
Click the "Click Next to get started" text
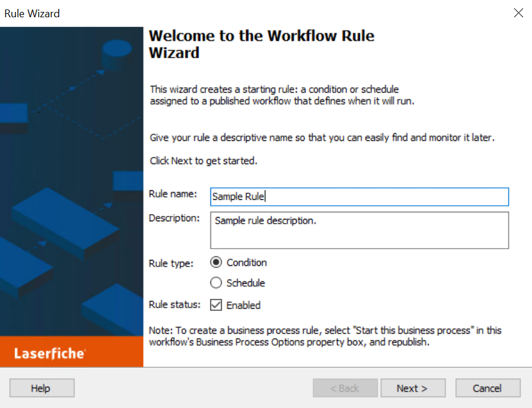(203, 161)
